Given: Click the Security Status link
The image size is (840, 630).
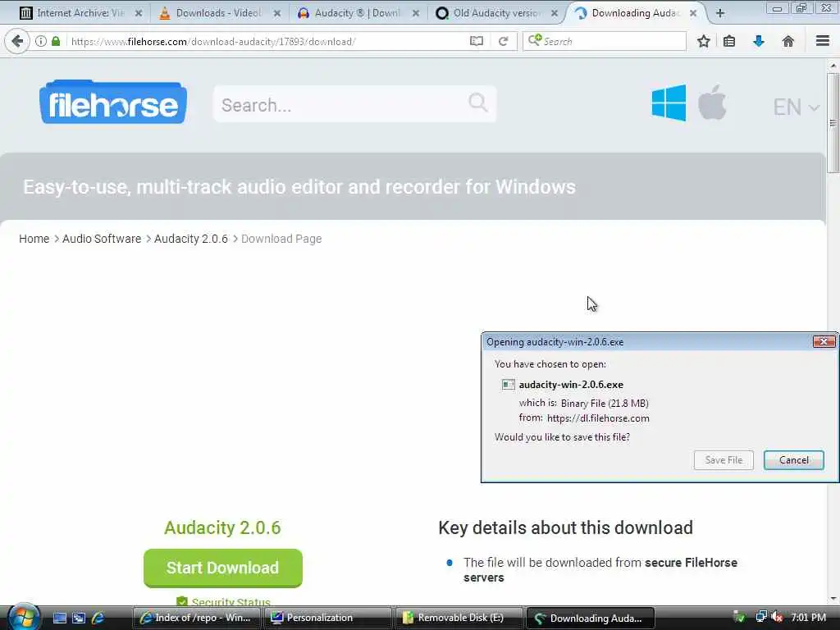Looking at the screenshot, I should coord(231,602).
